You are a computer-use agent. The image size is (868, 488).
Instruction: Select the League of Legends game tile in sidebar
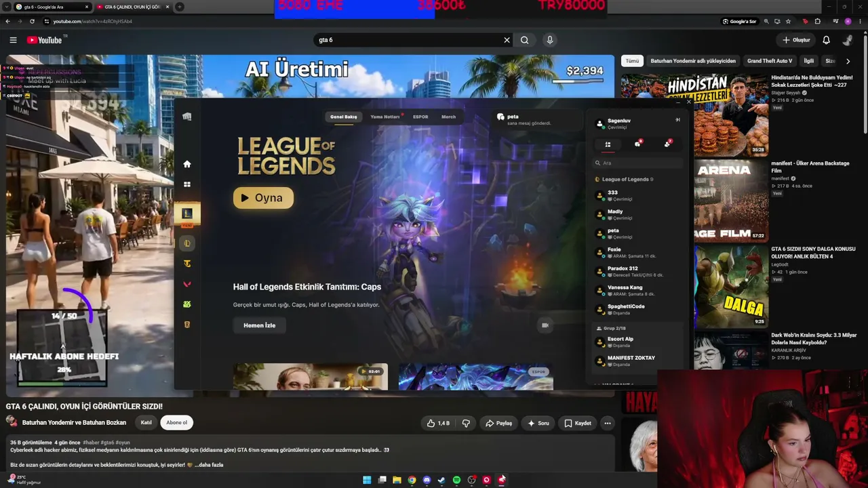point(187,214)
